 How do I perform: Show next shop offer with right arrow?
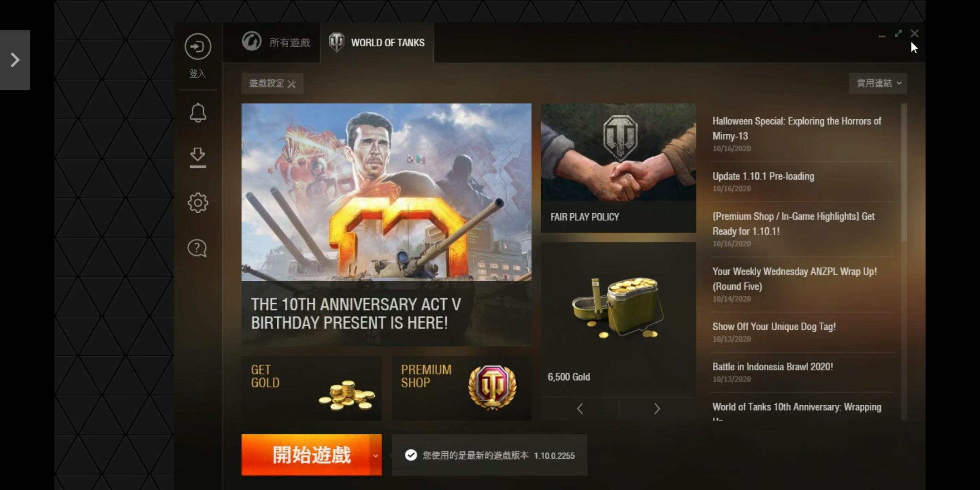pos(657,409)
